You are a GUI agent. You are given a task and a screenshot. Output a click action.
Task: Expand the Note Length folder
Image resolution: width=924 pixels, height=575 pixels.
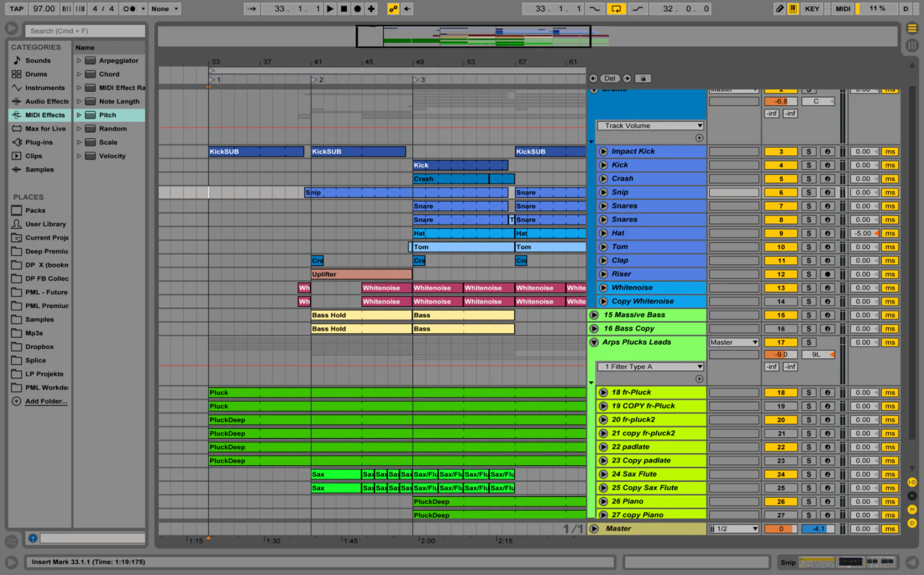[79, 102]
